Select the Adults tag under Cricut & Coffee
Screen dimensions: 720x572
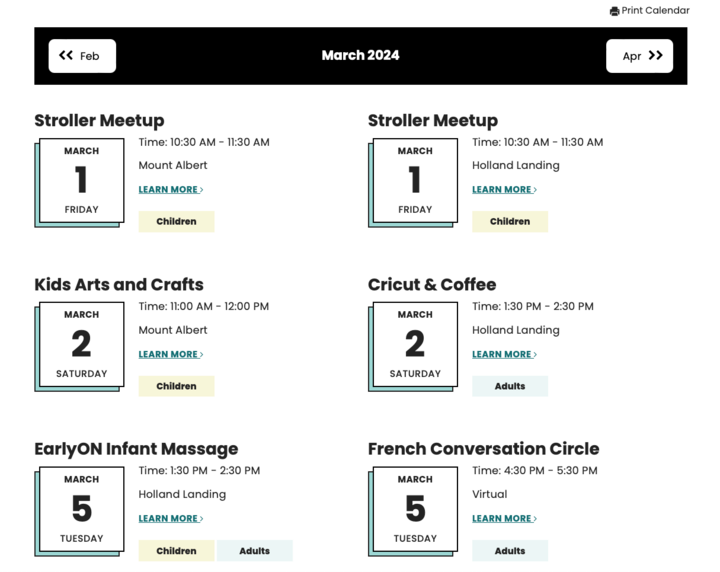click(510, 386)
